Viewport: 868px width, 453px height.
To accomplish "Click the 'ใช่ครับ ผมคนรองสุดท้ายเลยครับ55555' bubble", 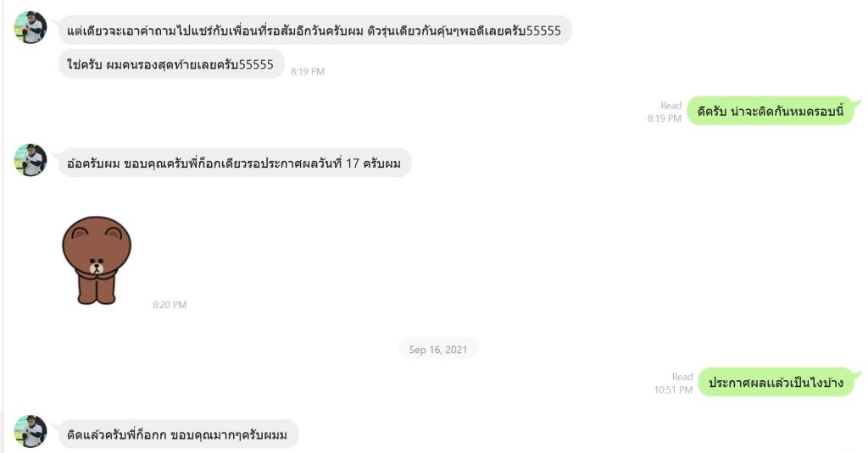I will pos(171,64).
